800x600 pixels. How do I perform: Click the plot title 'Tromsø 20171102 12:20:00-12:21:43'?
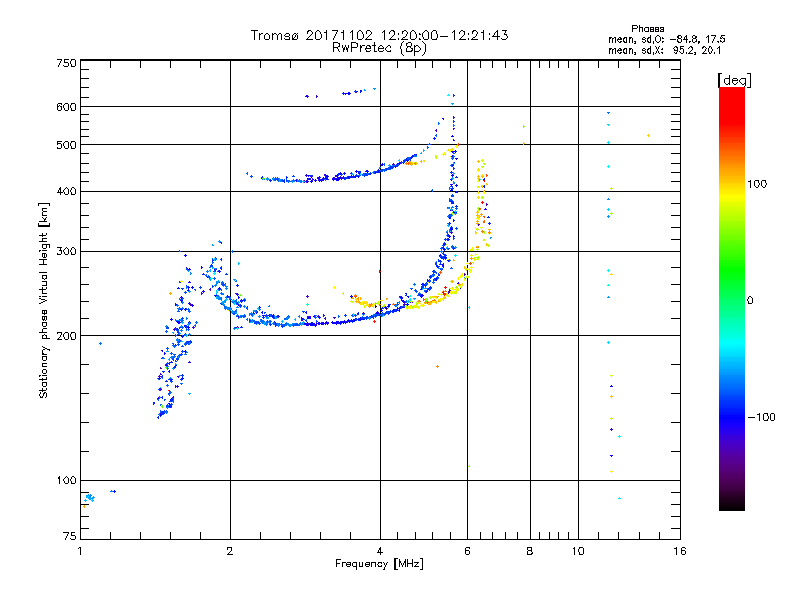(379, 35)
